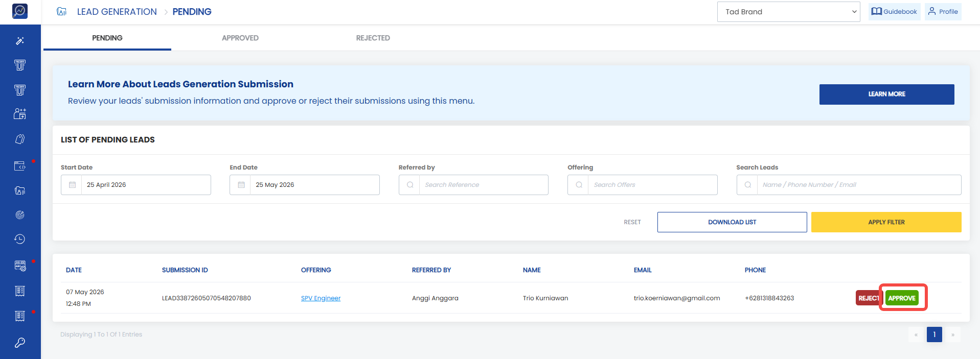Open the Tad Brand dropdown

789,12
